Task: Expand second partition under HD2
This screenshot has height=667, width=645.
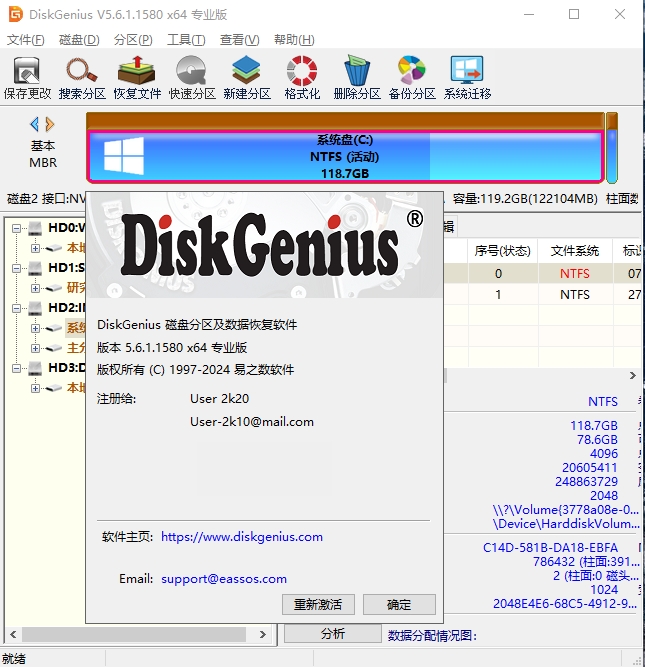Action: coord(35,348)
